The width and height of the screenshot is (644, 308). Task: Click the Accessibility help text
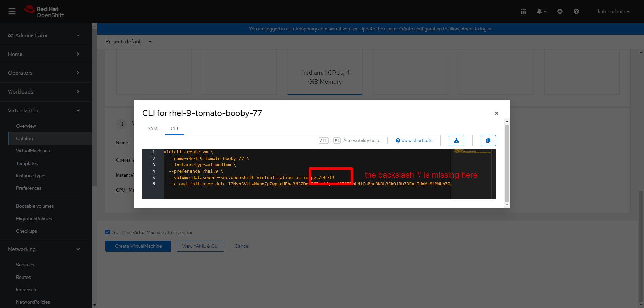(361, 141)
